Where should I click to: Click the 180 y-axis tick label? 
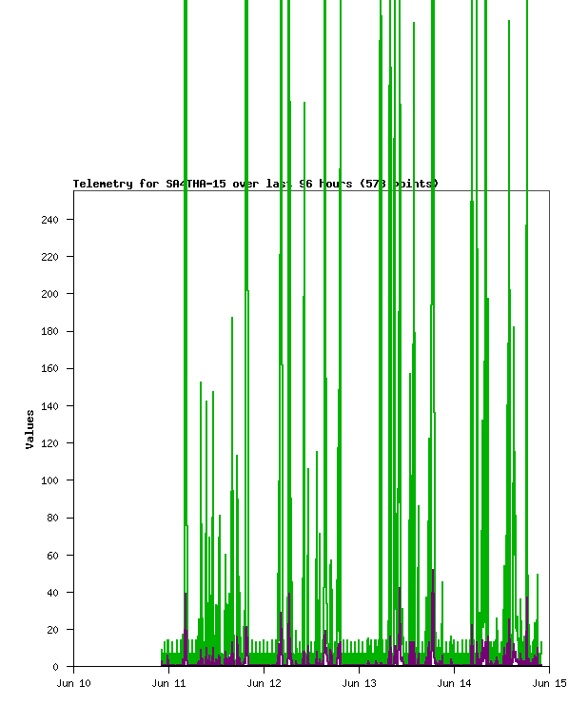point(49,332)
